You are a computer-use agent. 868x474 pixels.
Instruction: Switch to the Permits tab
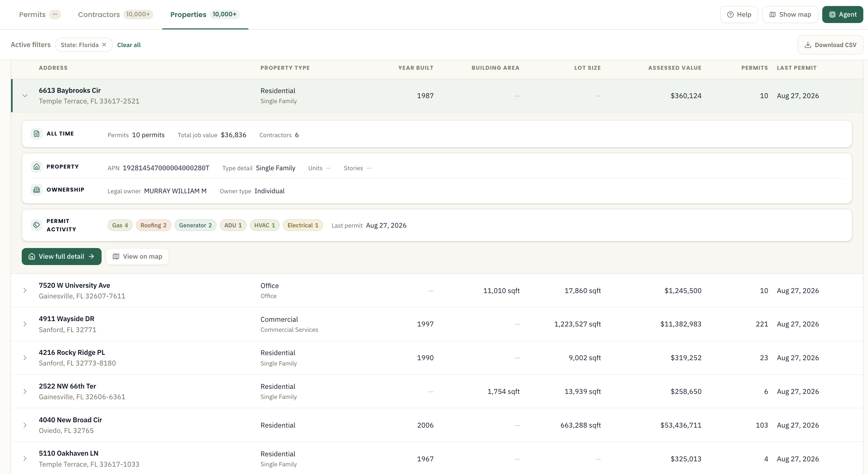pos(40,14)
